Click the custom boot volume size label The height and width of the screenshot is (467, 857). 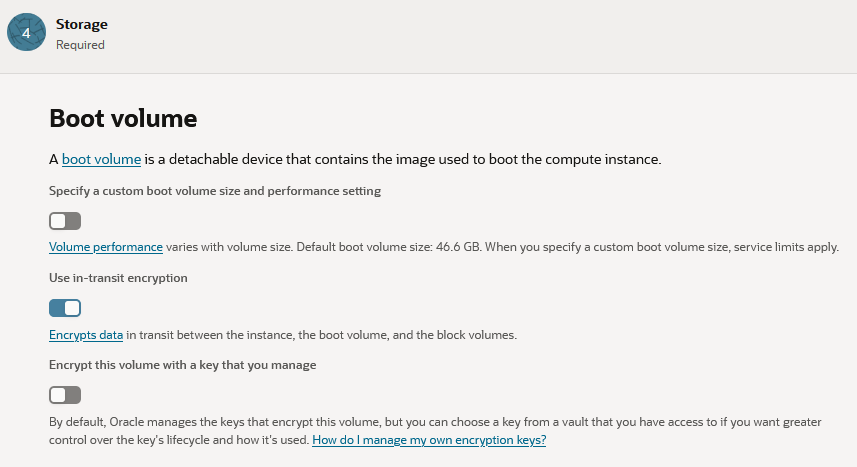214,190
